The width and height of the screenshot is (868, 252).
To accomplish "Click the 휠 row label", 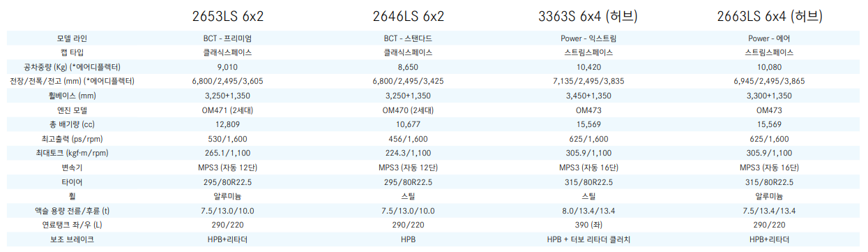I will [73, 197].
